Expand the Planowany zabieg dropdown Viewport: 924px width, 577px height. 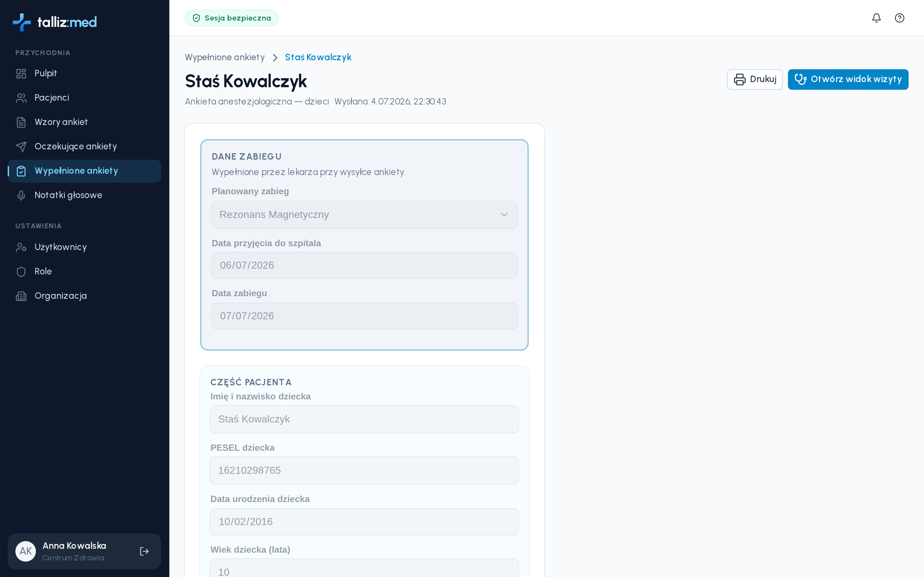coord(364,215)
